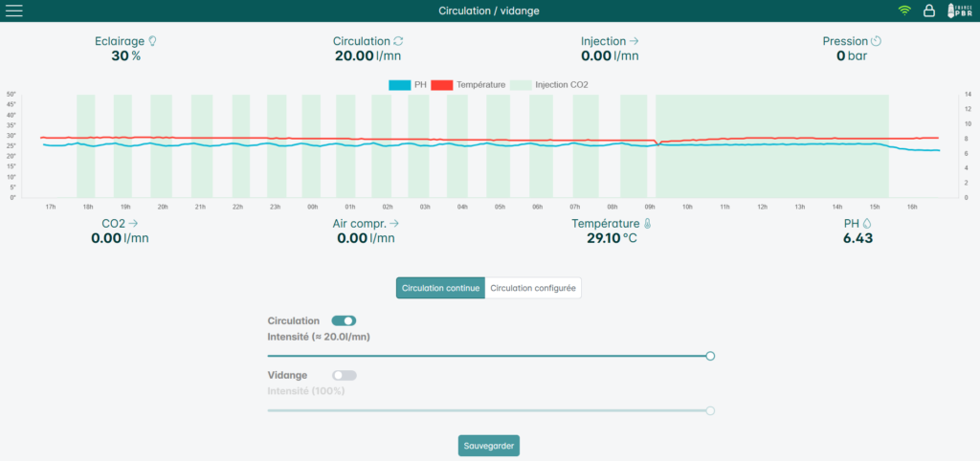980x461 pixels.
Task: Click the PH water drop icon
Action: point(867,224)
